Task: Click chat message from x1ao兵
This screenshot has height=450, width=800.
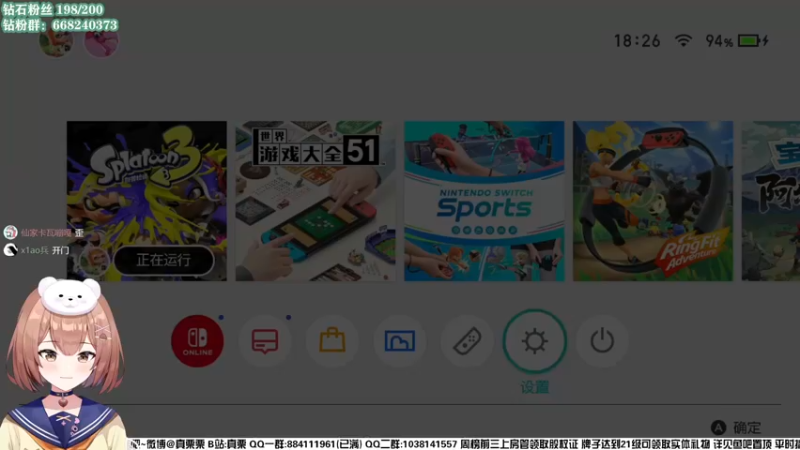Action: click(x=36, y=250)
